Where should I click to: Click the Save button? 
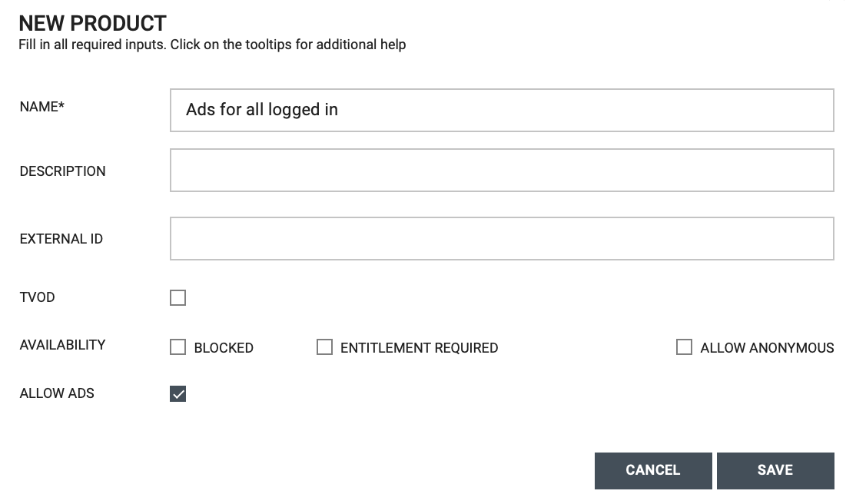point(775,470)
